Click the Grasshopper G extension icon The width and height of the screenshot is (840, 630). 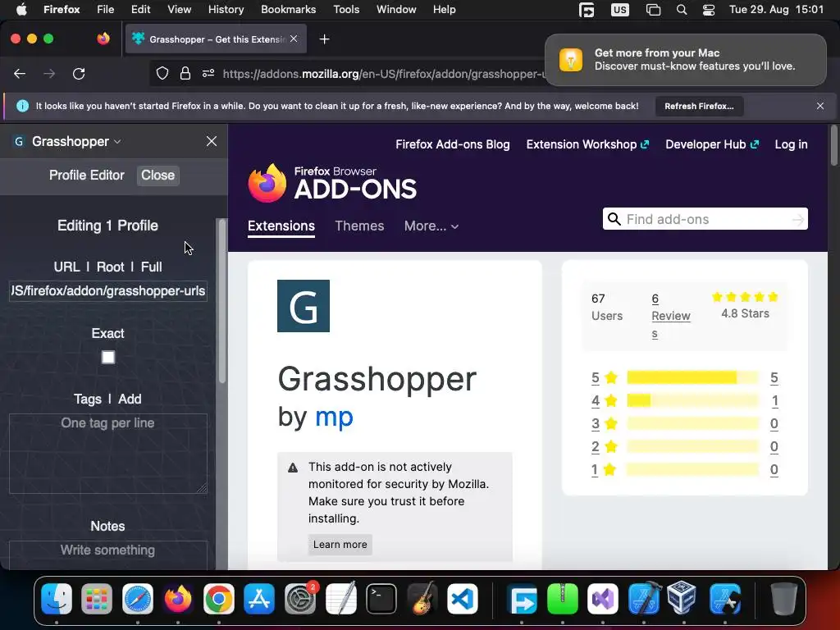point(304,306)
